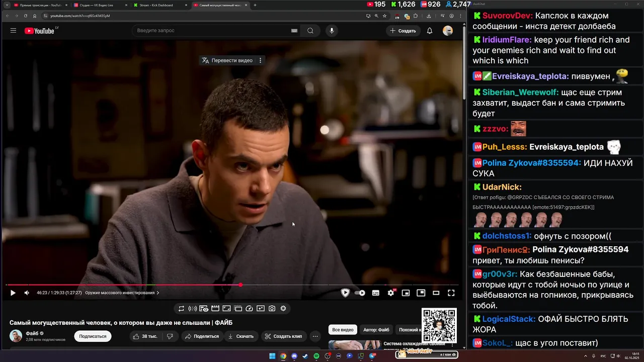Screen dimensions: 644x362
Task: Open Chrome three-dot menu
Action: coord(461,16)
